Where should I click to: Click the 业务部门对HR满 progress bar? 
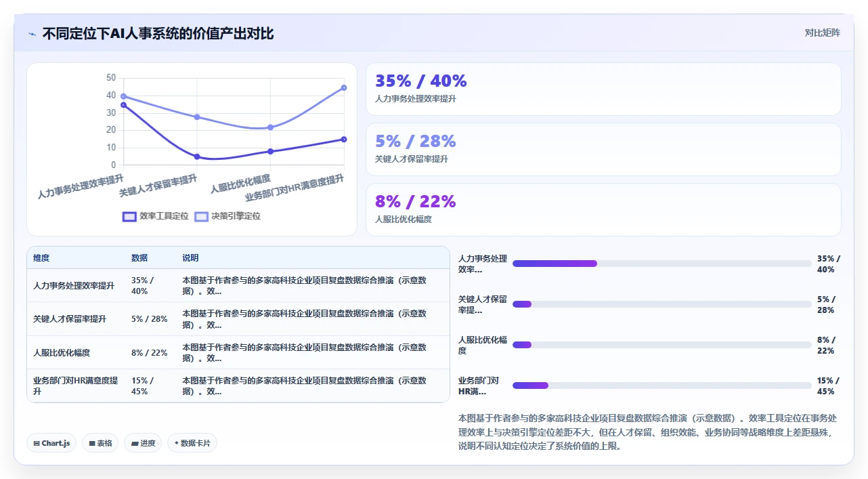(661, 386)
